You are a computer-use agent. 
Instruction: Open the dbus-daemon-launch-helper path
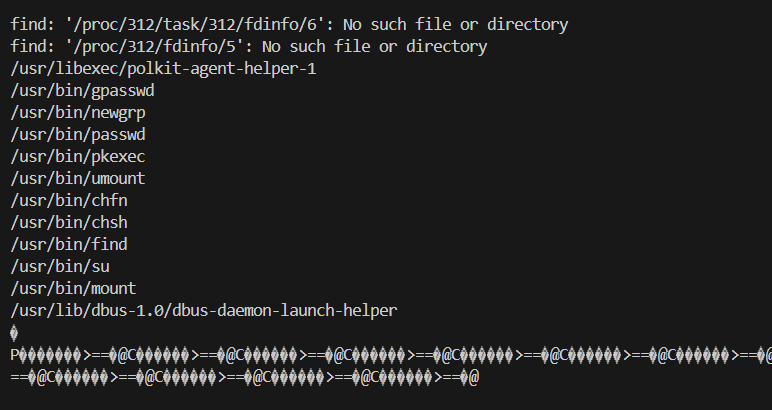tap(204, 310)
